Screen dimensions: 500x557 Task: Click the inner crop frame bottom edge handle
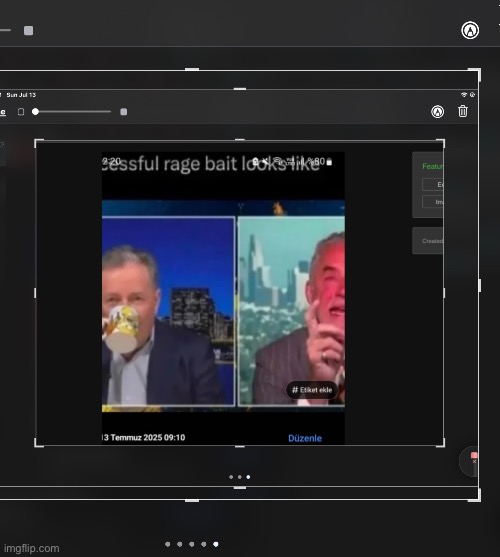pos(240,446)
